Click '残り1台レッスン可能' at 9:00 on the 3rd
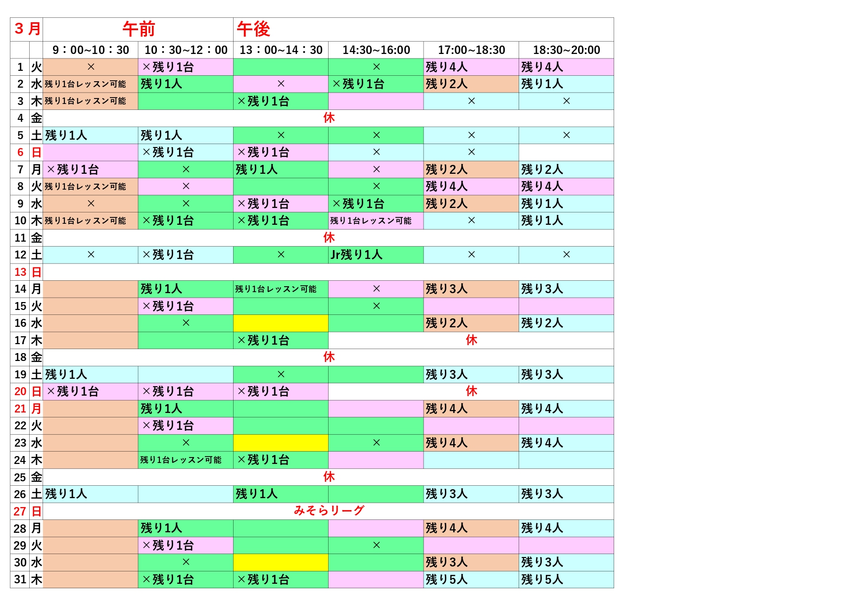This screenshot has height=614, width=868. click(x=85, y=101)
